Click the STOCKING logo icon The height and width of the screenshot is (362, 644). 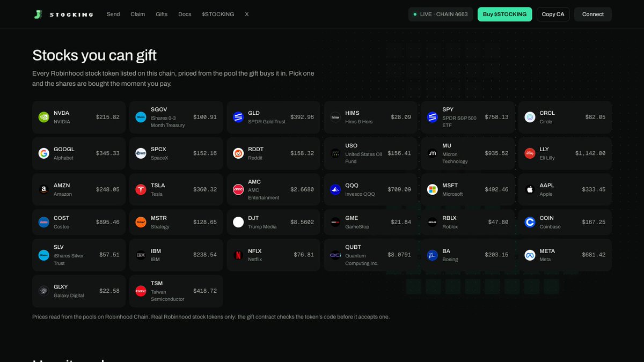[37, 14]
